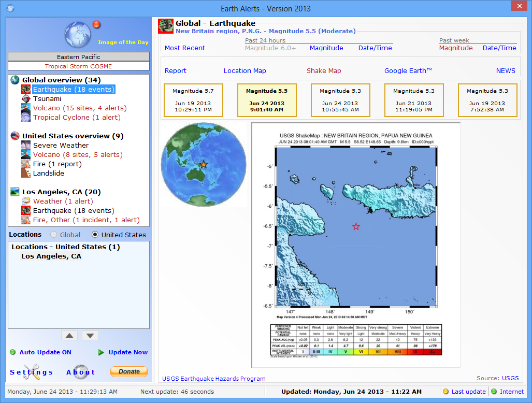Click the Severe Weather icon
This screenshot has height=403, width=532.
(x=26, y=145)
